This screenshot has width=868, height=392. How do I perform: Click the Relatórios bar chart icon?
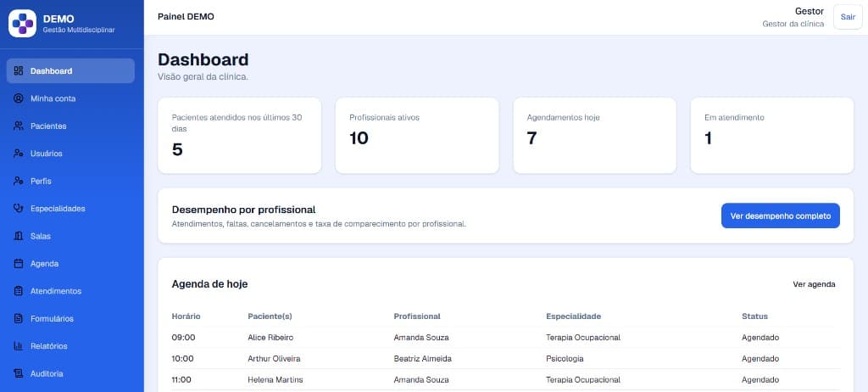click(19, 346)
